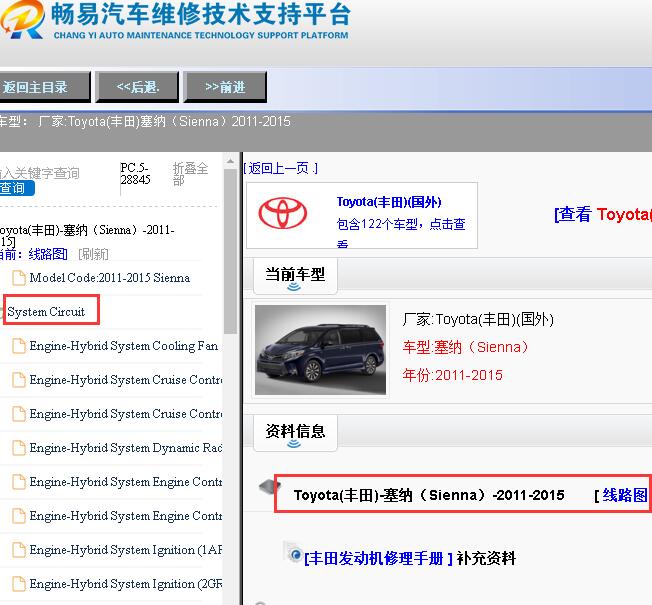Open Engine-Hybrid System Ignition (2GR item
Screen dimensions: 652x605
[126, 584]
